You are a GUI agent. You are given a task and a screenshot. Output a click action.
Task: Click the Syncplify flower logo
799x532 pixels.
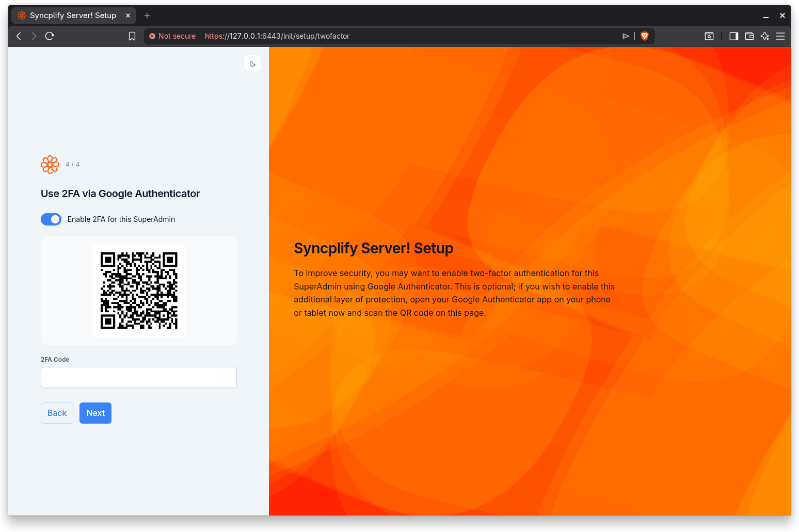point(50,165)
